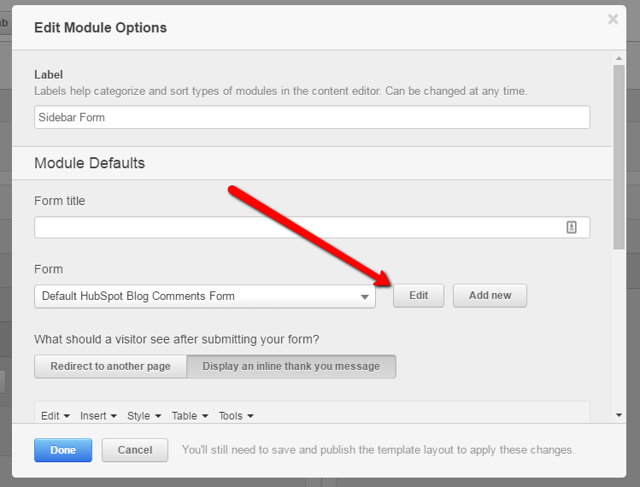The image size is (640, 487).
Task: Focus the Label field containing Sidebar Form
Action: [312, 117]
